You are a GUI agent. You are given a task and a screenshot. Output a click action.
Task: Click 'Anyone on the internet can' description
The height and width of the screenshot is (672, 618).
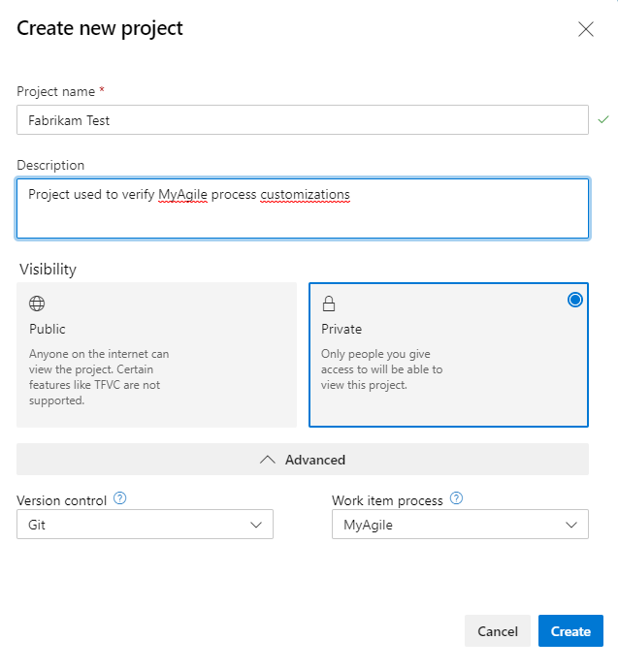click(x=99, y=377)
